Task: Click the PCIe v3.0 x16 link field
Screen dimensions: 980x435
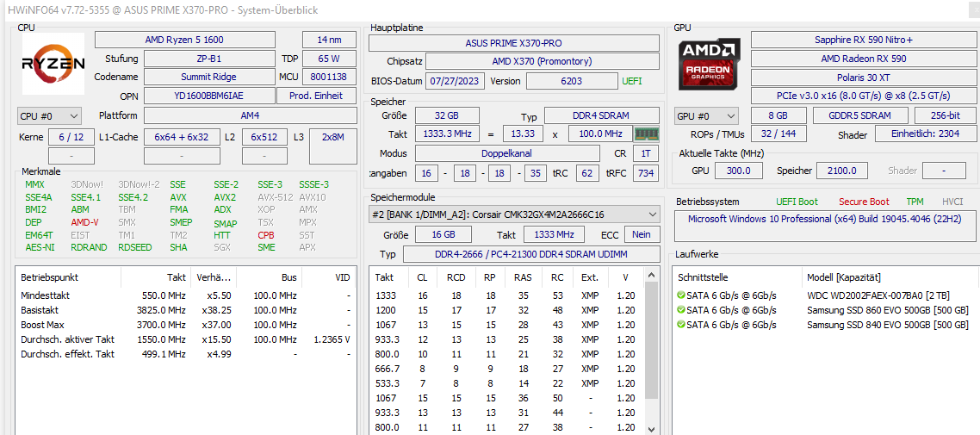Action: click(x=863, y=96)
